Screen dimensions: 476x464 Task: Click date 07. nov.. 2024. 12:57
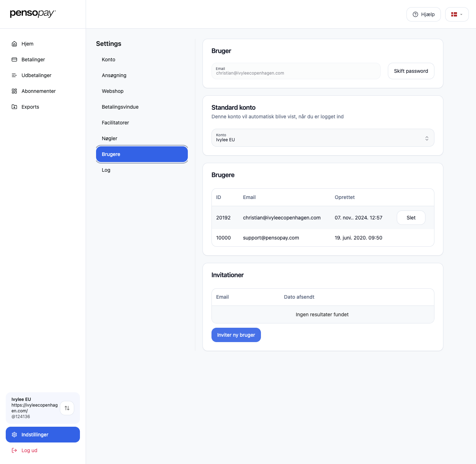tap(358, 218)
